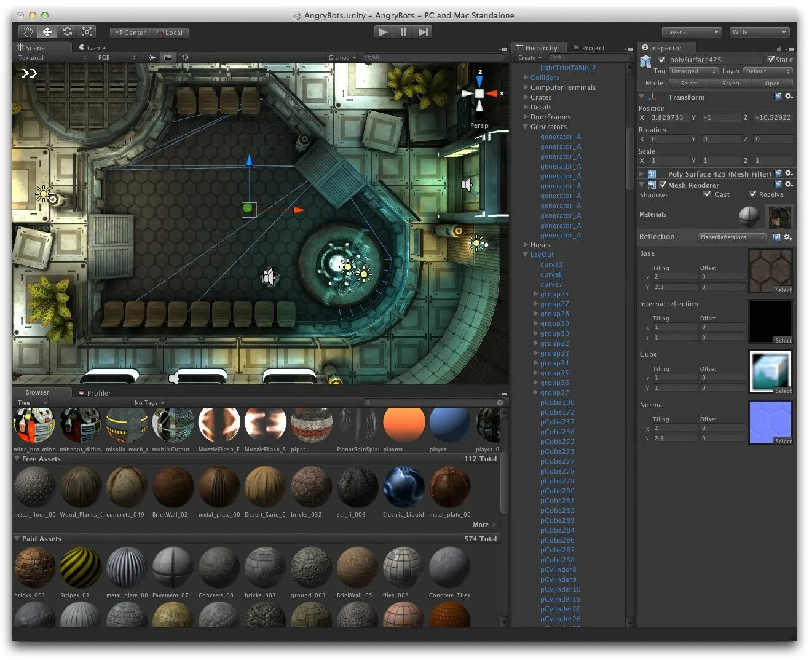The image size is (812, 660).
Task: Select the Scale tool in toolbar
Action: (87, 32)
